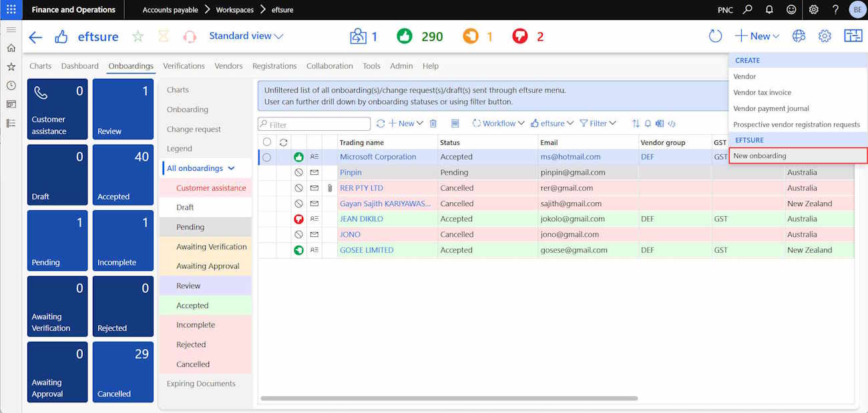868x413 pixels.
Task: Open the Vendors tab
Action: tap(228, 66)
